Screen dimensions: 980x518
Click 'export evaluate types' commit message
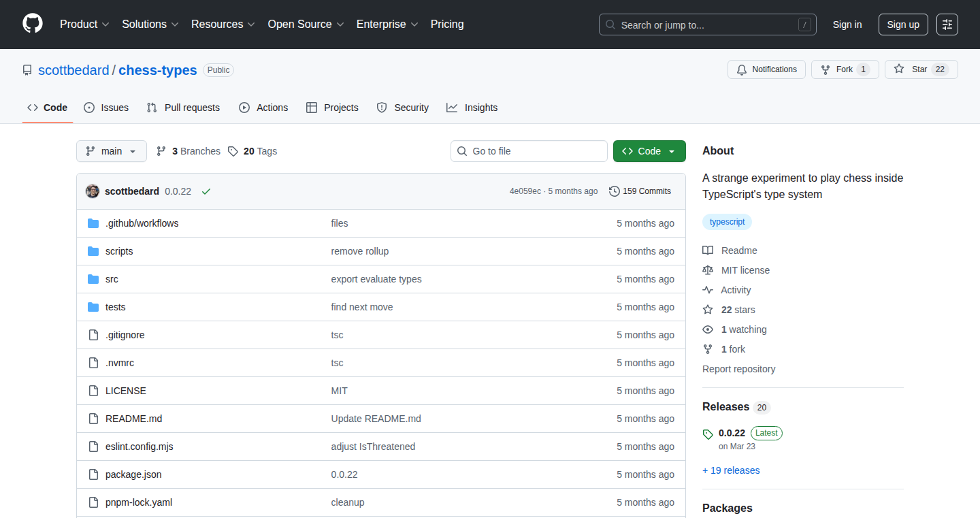(x=376, y=279)
